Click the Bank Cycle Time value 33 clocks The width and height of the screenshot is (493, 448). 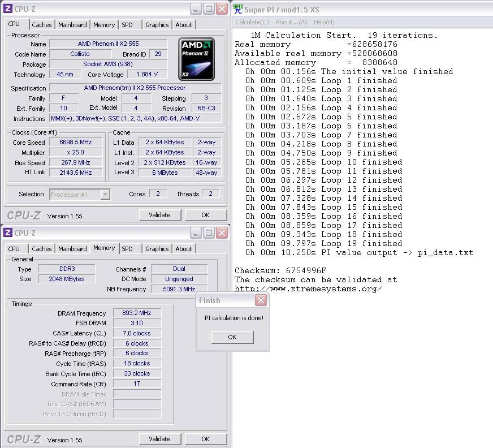tap(137, 373)
